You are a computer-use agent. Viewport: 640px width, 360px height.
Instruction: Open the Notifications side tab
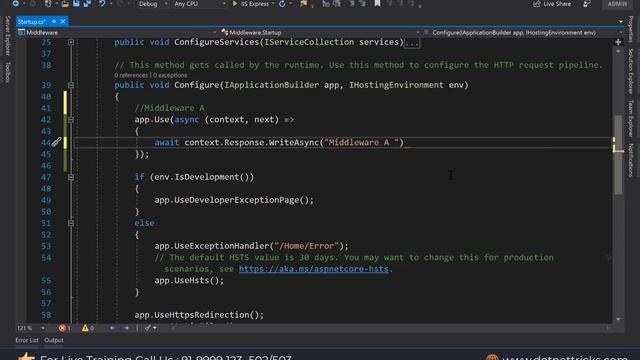pyautogui.click(x=631, y=160)
